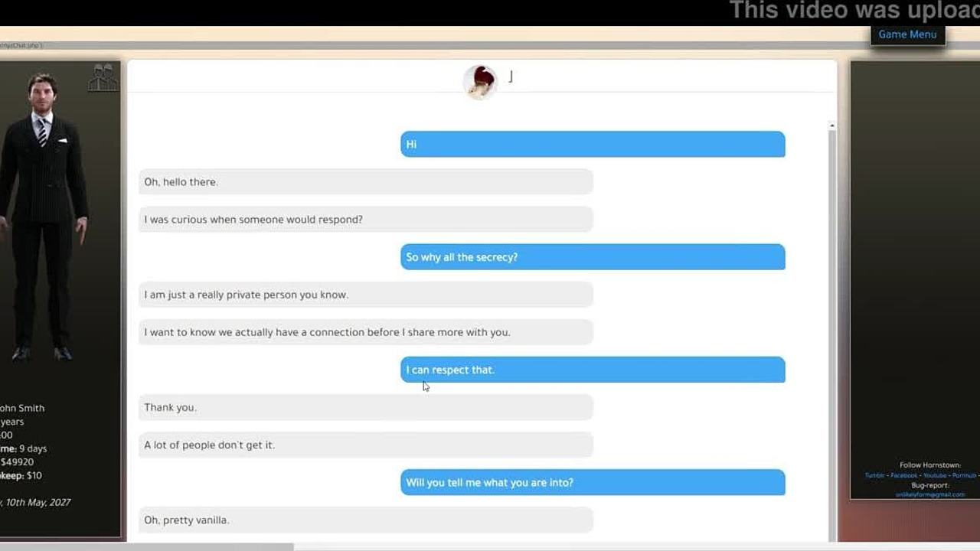Open the Youtube link
The image size is (980, 551).
click(x=934, y=475)
